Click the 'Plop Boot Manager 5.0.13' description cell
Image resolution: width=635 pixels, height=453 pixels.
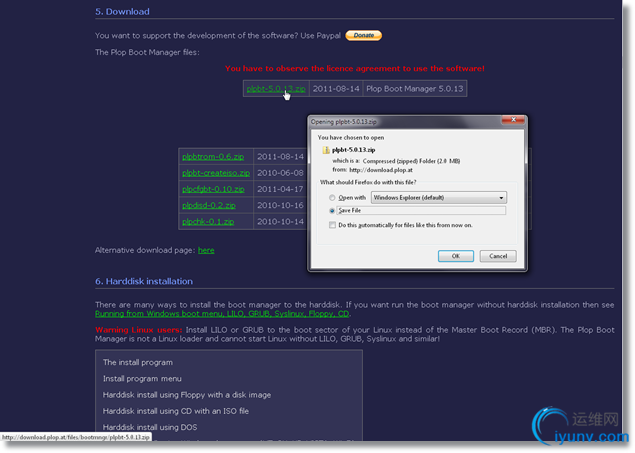pos(415,89)
